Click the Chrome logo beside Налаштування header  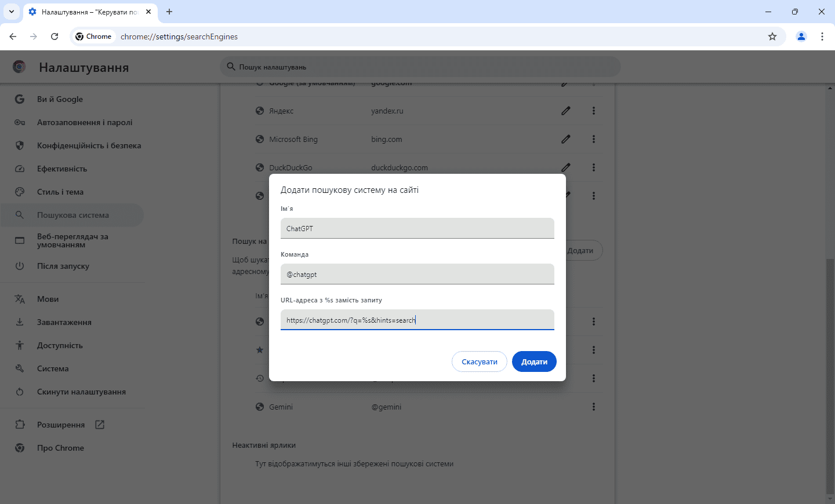(19, 67)
